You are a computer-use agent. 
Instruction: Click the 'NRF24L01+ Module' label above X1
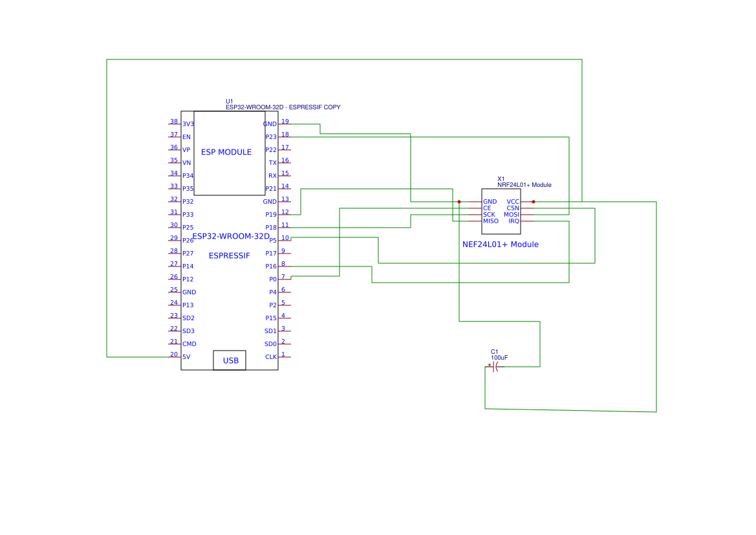(x=524, y=185)
